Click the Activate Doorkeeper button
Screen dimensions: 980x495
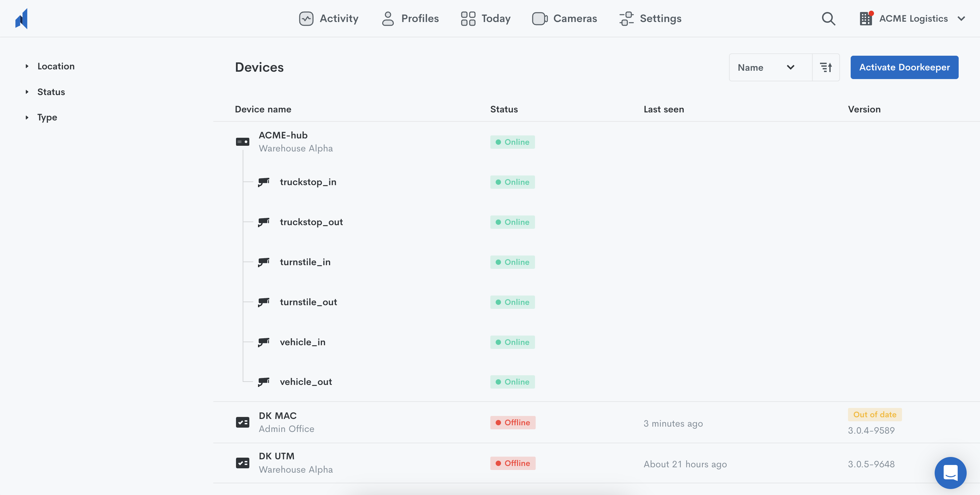pyautogui.click(x=904, y=67)
